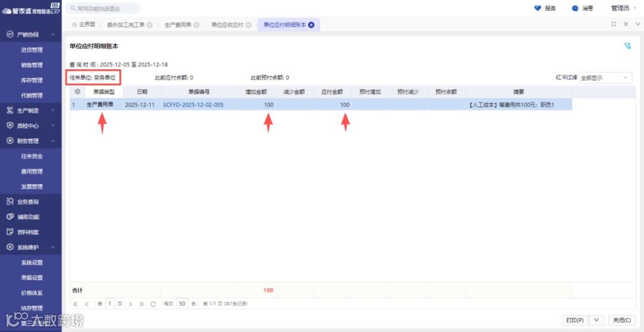Click the 应付金额 column header
Viewport: 644px width, 332px height.
(332, 92)
